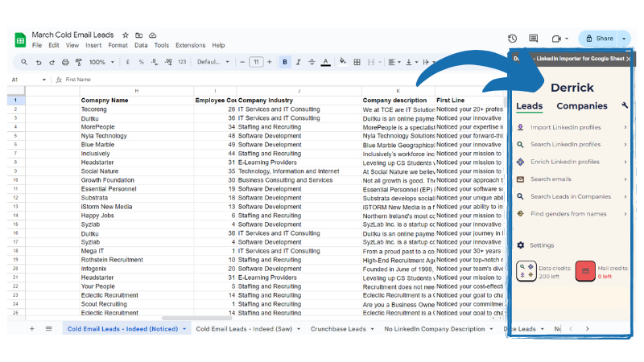644x362 pixels.
Task: Switch to the Leads tab in Derrick
Action: point(529,106)
